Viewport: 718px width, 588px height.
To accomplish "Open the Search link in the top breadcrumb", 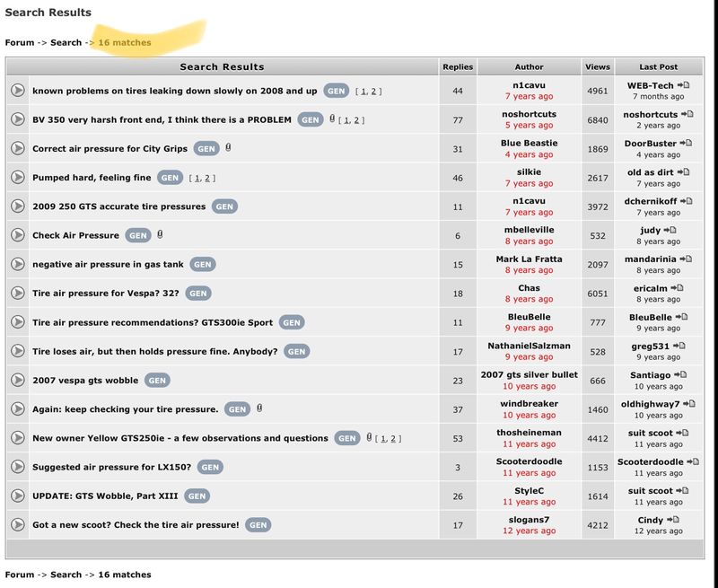I will coord(66,42).
